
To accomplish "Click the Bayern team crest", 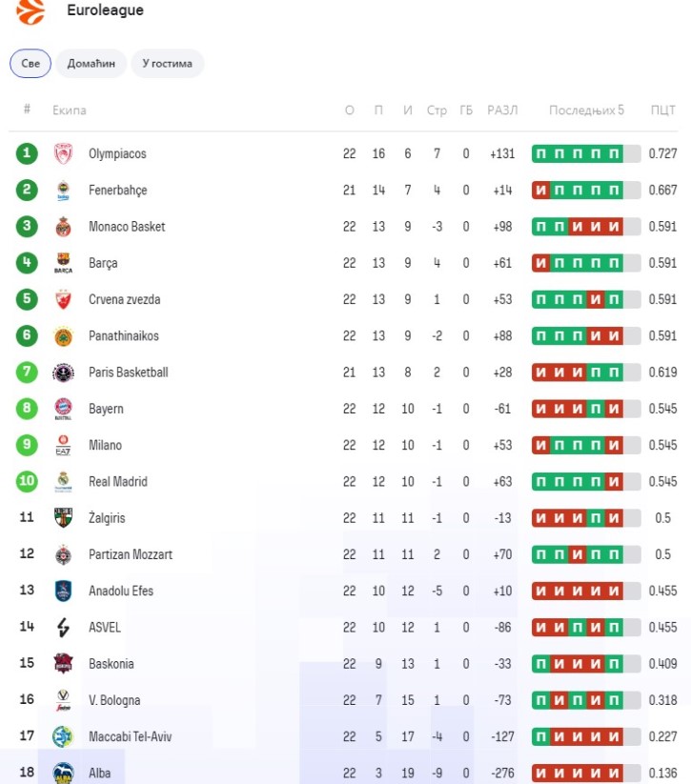I will tap(63, 409).
